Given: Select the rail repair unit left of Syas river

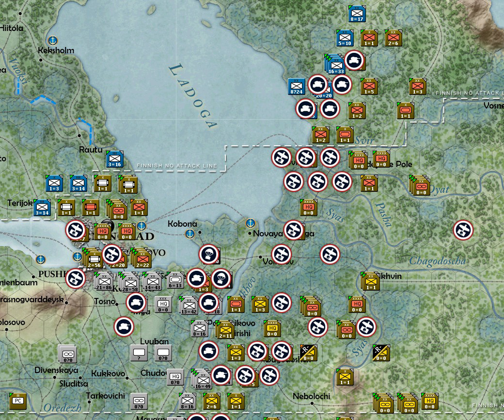Looking at the screenshot, I should point(309,353).
